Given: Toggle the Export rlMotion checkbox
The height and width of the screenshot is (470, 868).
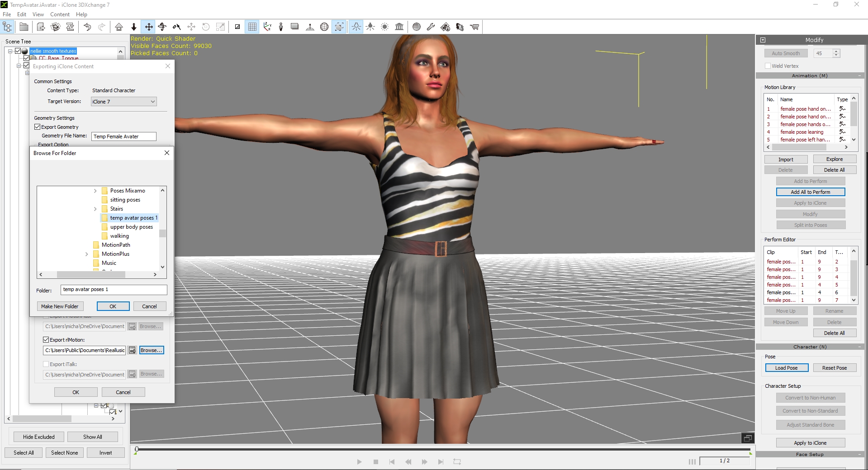Looking at the screenshot, I should [x=46, y=340].
